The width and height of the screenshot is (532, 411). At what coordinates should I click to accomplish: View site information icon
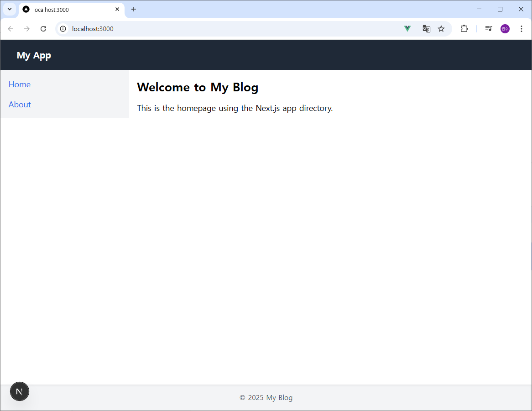click(x=63, y=29)
